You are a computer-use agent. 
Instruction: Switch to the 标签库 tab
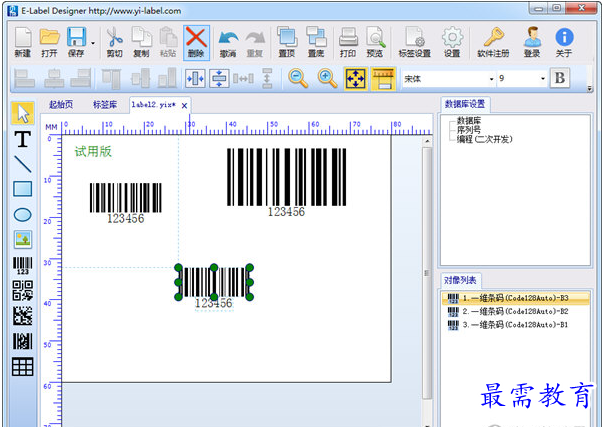tap(105, 104)
